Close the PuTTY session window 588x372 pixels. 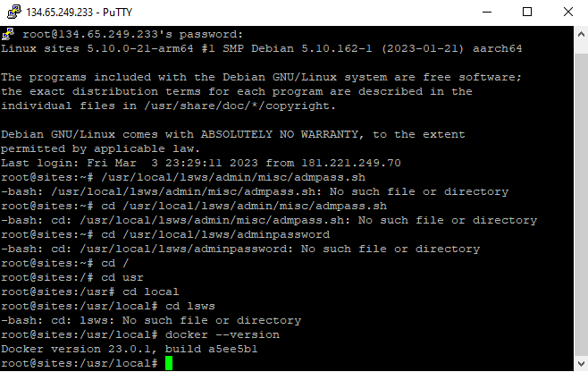[568, 12]
